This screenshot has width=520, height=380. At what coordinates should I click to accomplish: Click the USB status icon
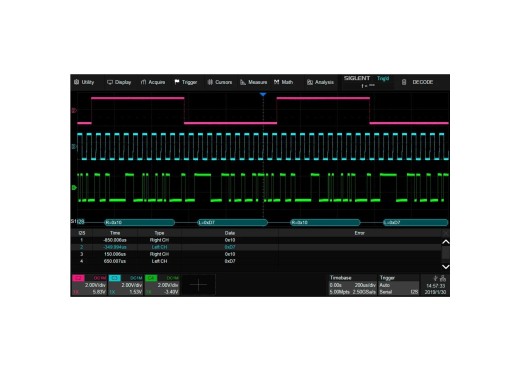pos(435,278)
